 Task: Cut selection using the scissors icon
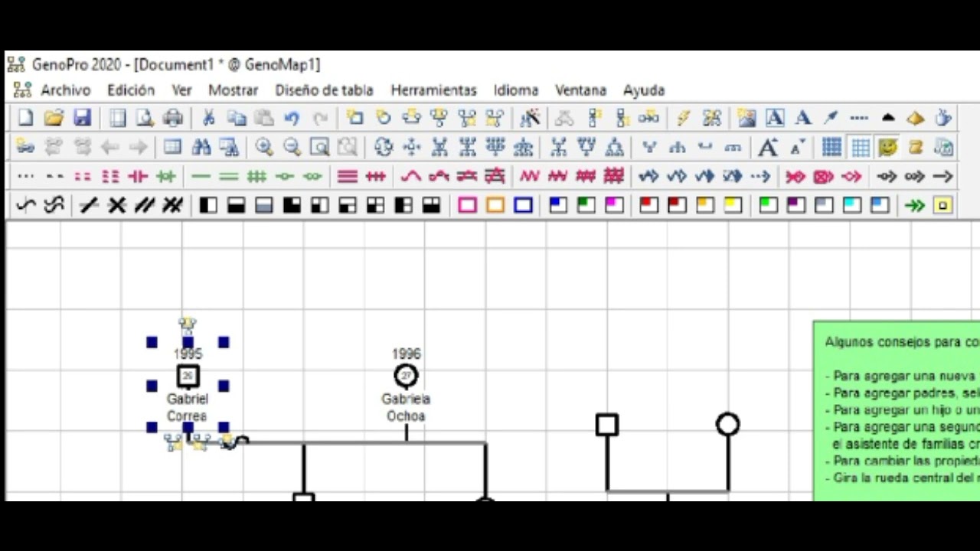[207, 118]
